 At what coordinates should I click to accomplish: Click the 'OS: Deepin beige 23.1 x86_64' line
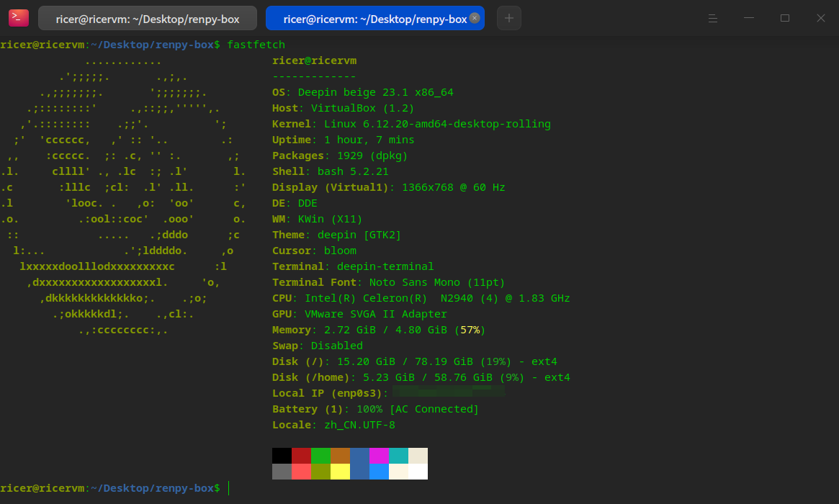tap(363, 92)
